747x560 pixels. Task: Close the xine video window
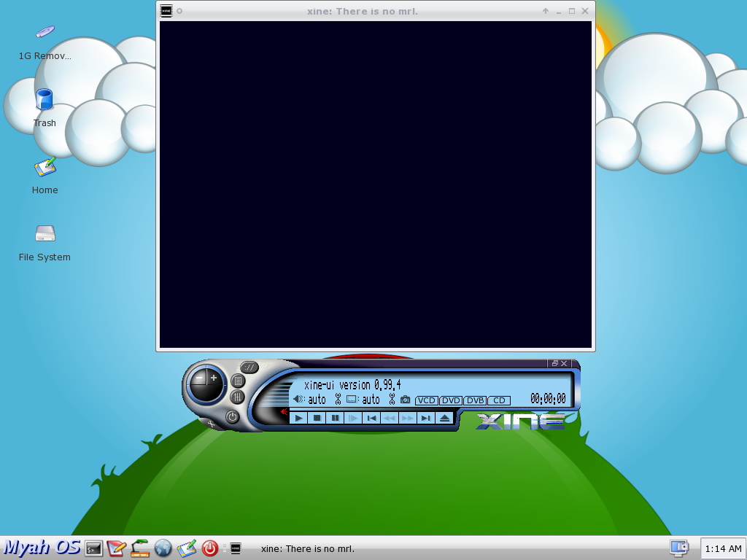pyautogui.click(x=585, y=11)
